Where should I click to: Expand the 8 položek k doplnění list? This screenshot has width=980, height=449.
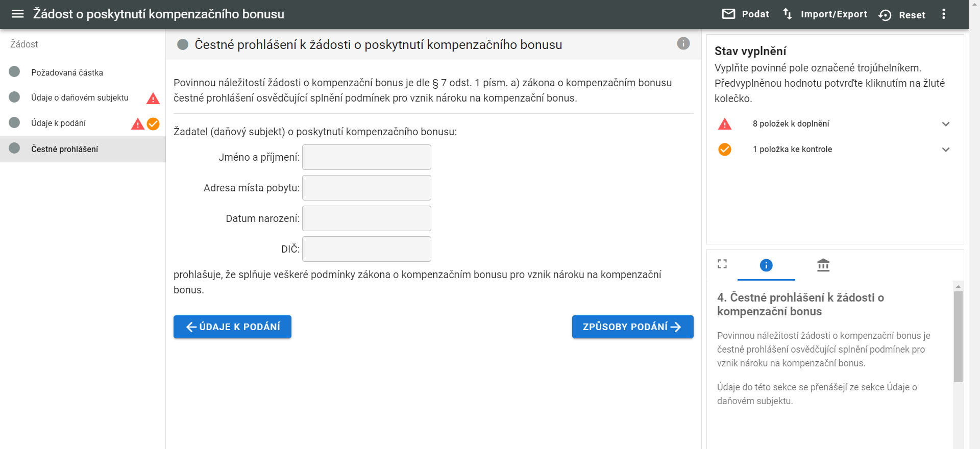click(x=945, y=124)
